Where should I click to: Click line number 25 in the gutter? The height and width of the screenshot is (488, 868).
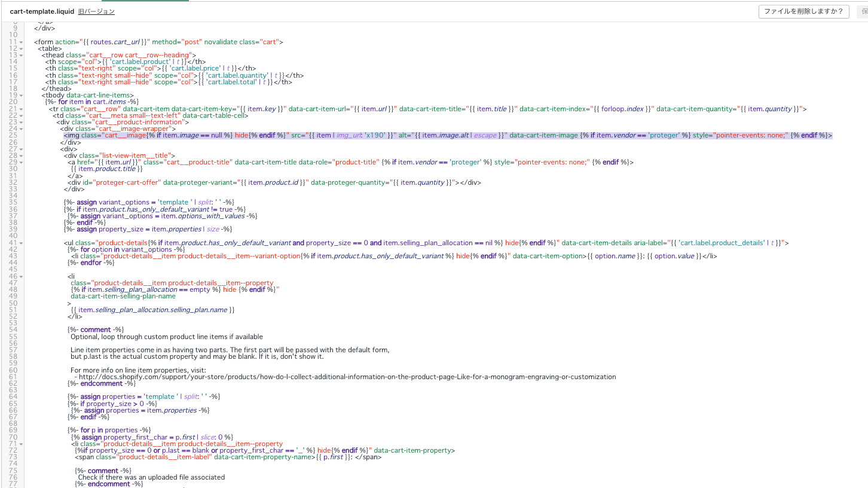[x=13, y=136]
